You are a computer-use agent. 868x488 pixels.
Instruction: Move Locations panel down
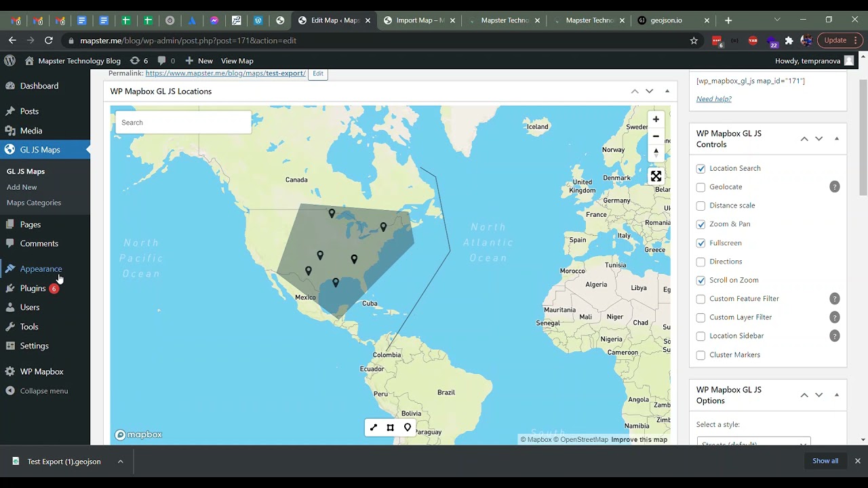tap(650, 91)
